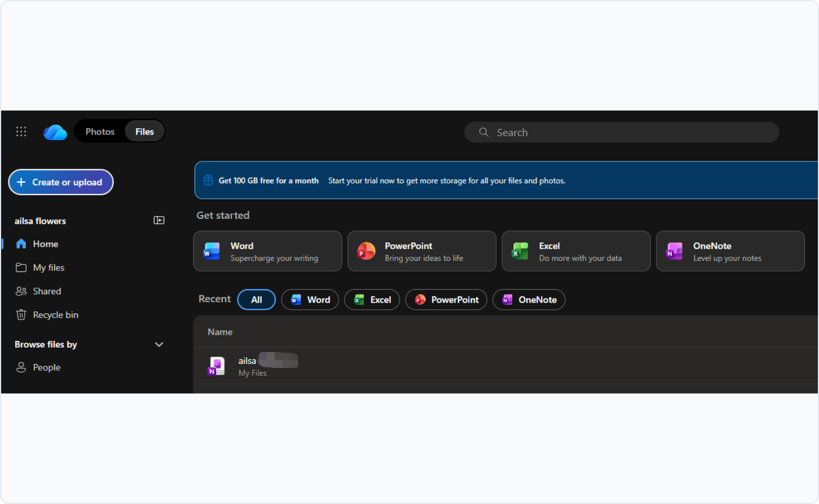Click the Get started heading
This screenshot has width=819, height=504.
click(223, 215)
